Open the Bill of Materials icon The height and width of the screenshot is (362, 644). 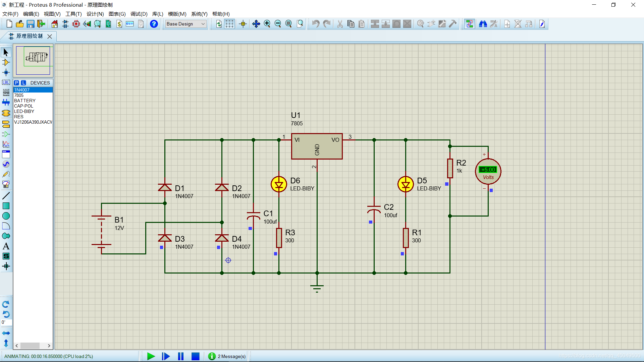click(119, 24)
